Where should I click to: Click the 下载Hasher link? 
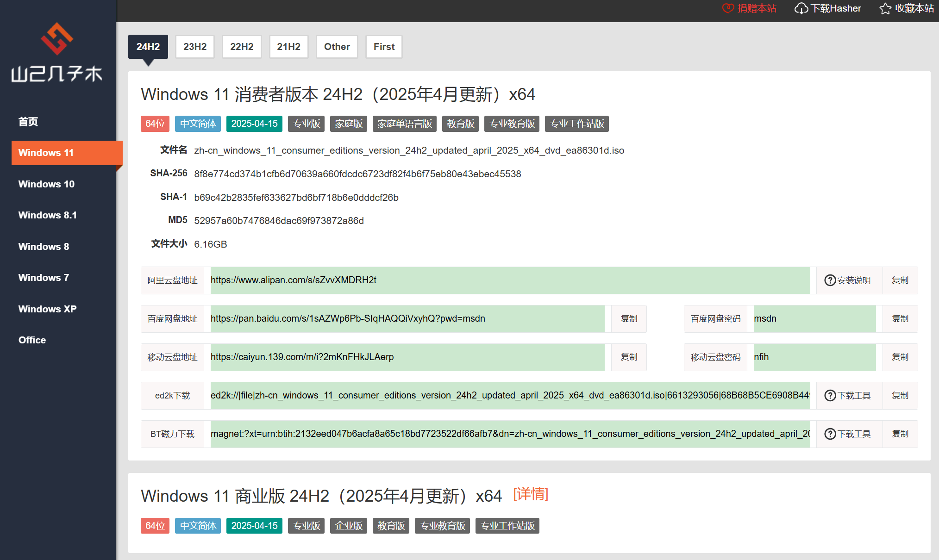point(828,8)
